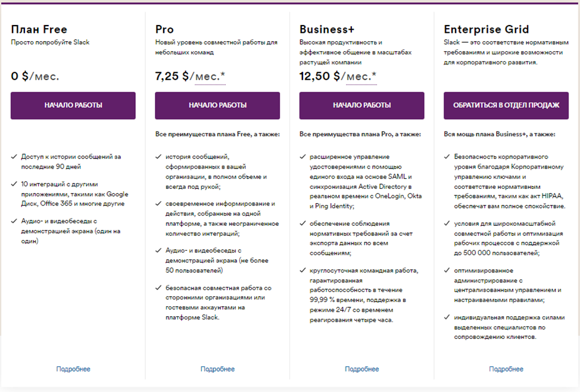Screen dimensions: 580x392
Task: Follow "Подробнее" link in Business+ column
Action: click(x=361, y=369)
